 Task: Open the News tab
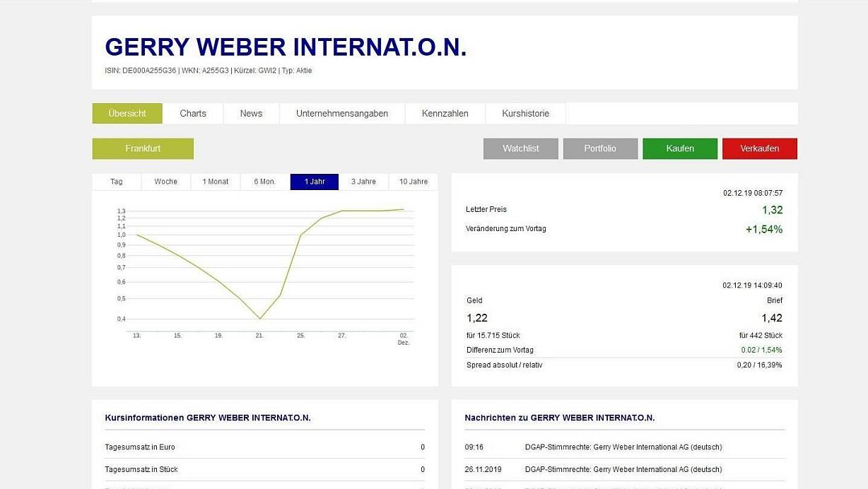251,113
